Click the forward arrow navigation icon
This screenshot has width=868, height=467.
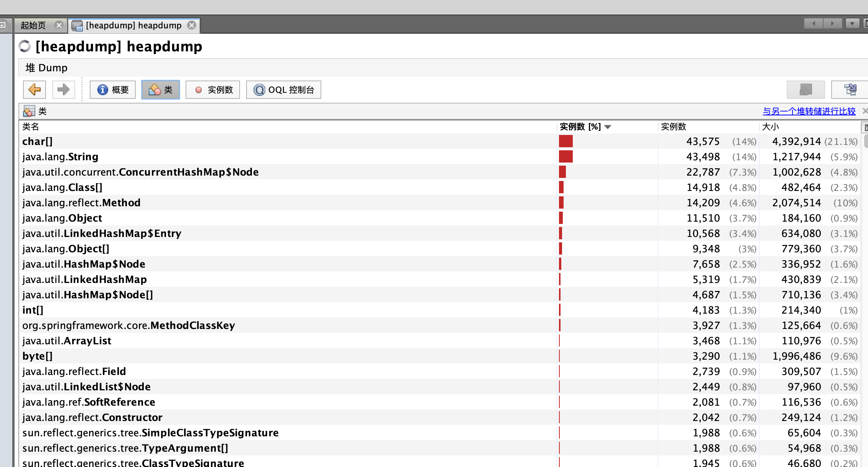tap(63, 90)
